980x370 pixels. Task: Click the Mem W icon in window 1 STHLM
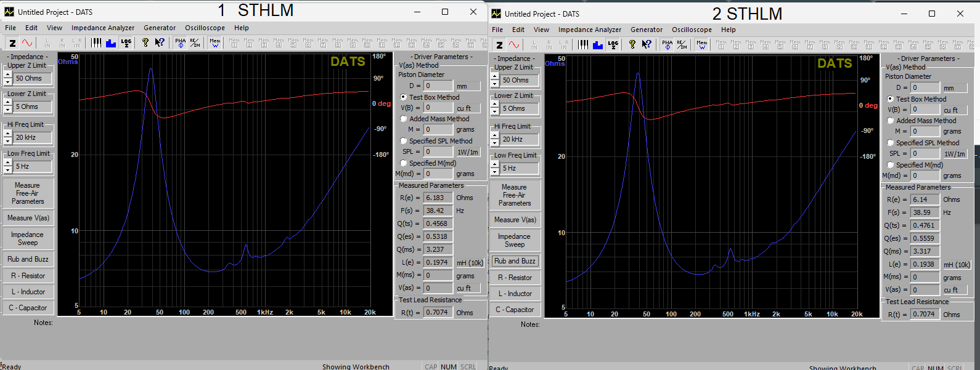point(214,42)
